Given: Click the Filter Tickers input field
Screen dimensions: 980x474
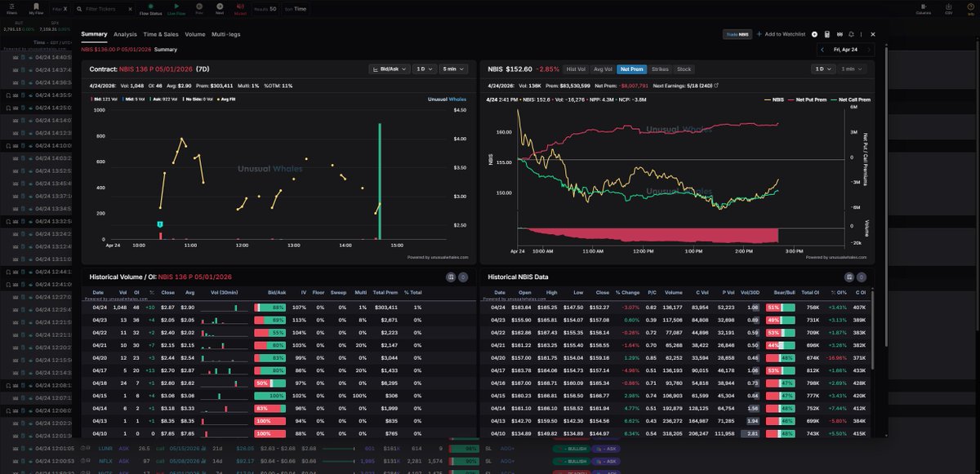Looking at the screenshot, I should 105,9.
